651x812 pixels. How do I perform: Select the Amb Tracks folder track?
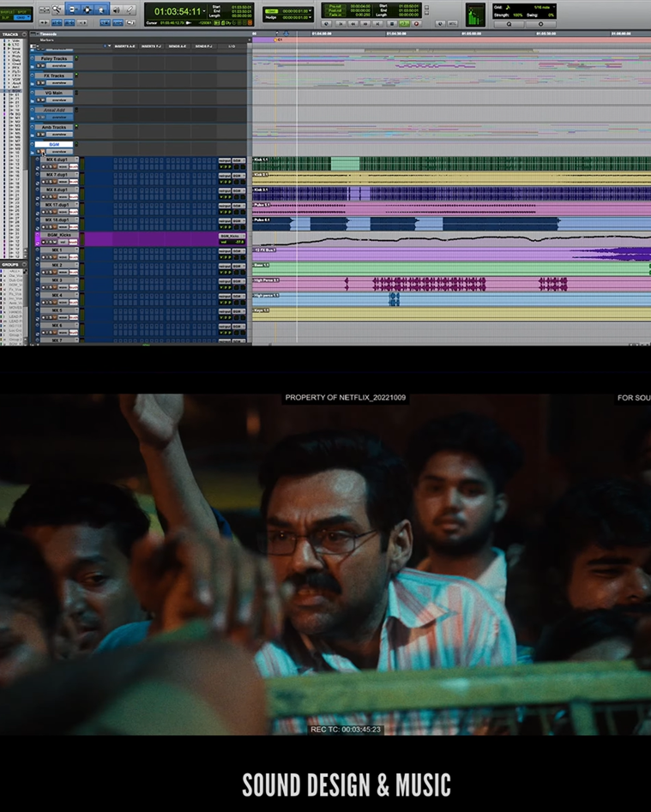tap(54, 127)
